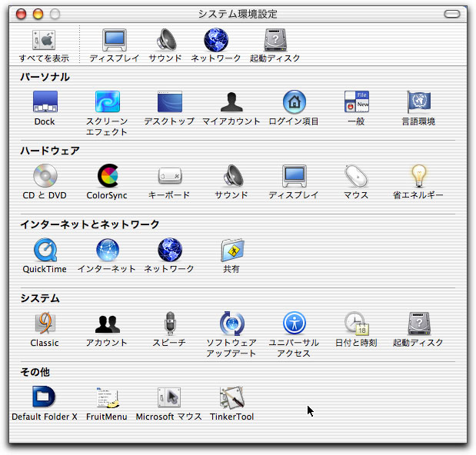
Task: Open the Dock preferences pane
Action: point(45,102)
